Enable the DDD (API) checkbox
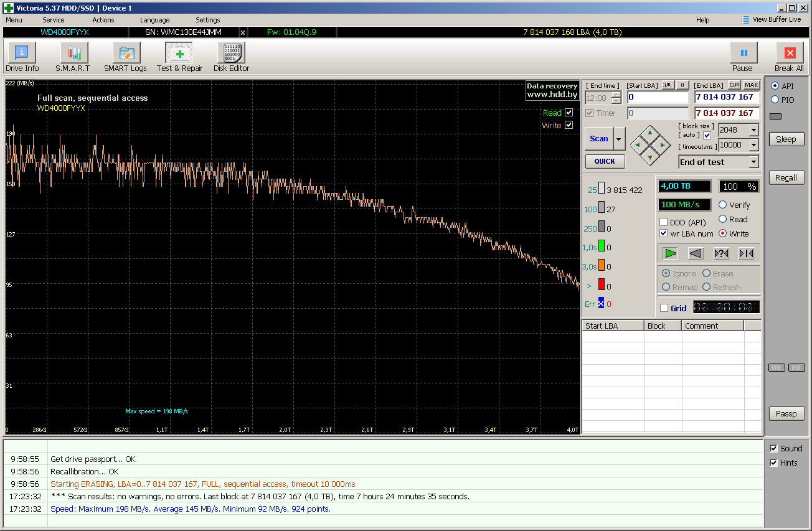This screenshot has width=812, height=531. [x=664, y=222]
